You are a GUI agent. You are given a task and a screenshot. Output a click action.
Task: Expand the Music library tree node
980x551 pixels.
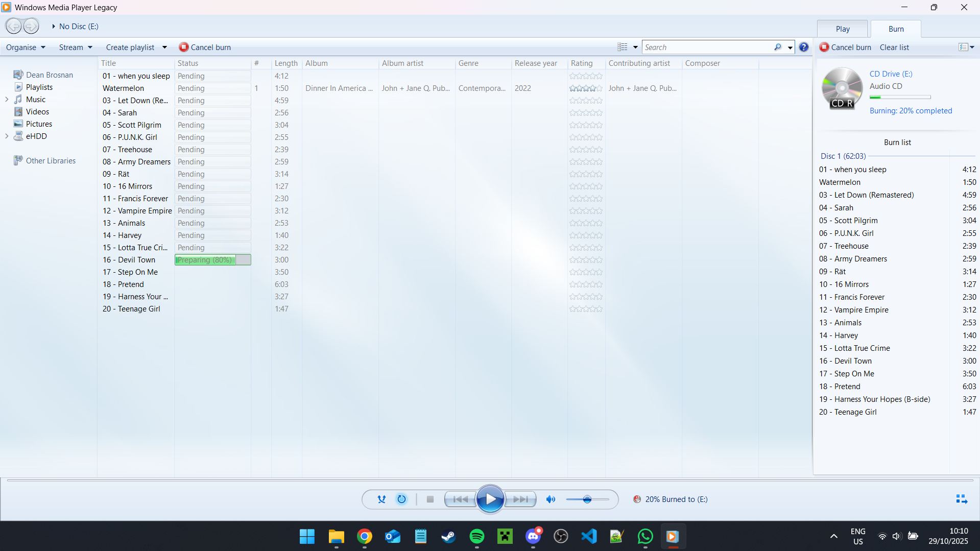click(x=7, y=100)
